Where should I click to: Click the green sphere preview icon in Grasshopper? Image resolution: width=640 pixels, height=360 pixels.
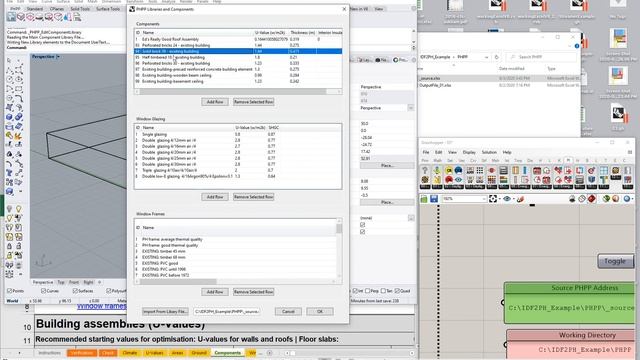pyautogui.click(x=606, y=199)
